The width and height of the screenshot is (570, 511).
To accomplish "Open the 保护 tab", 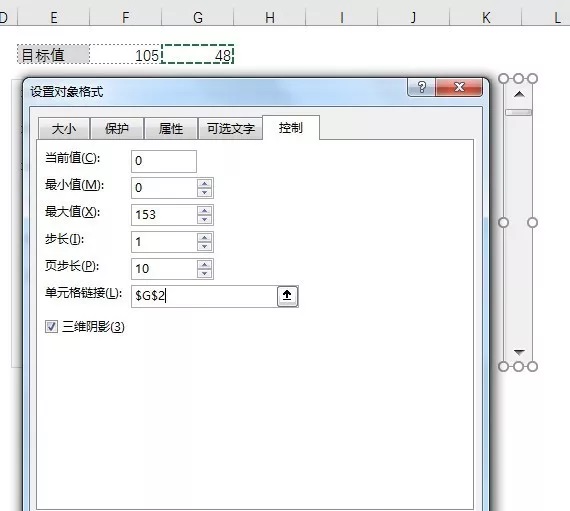I will pyautogui.click(x=117, y=129).
